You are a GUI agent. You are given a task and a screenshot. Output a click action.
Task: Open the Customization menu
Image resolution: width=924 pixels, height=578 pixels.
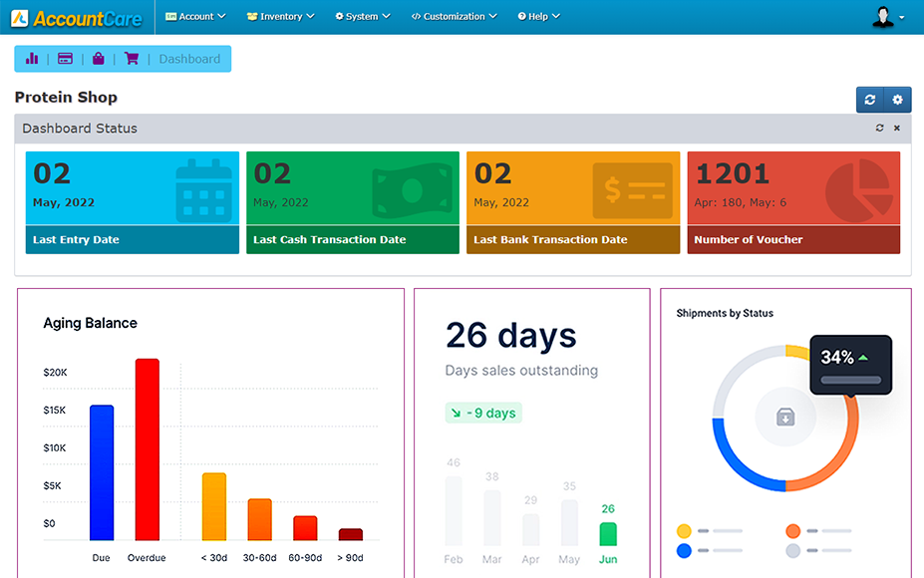454,17
